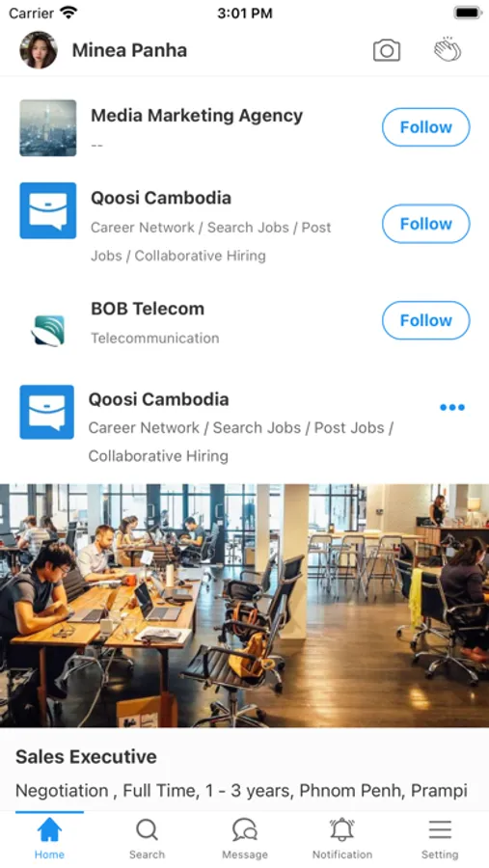
Task: Open the Sales Executive job title
Action: point(86,757)
